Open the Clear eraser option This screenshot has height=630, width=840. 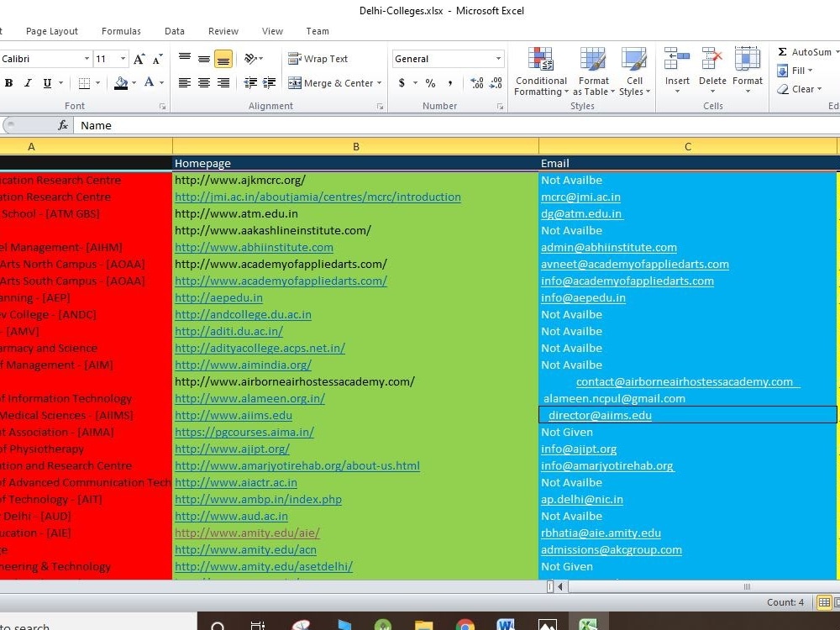point(799,89)
